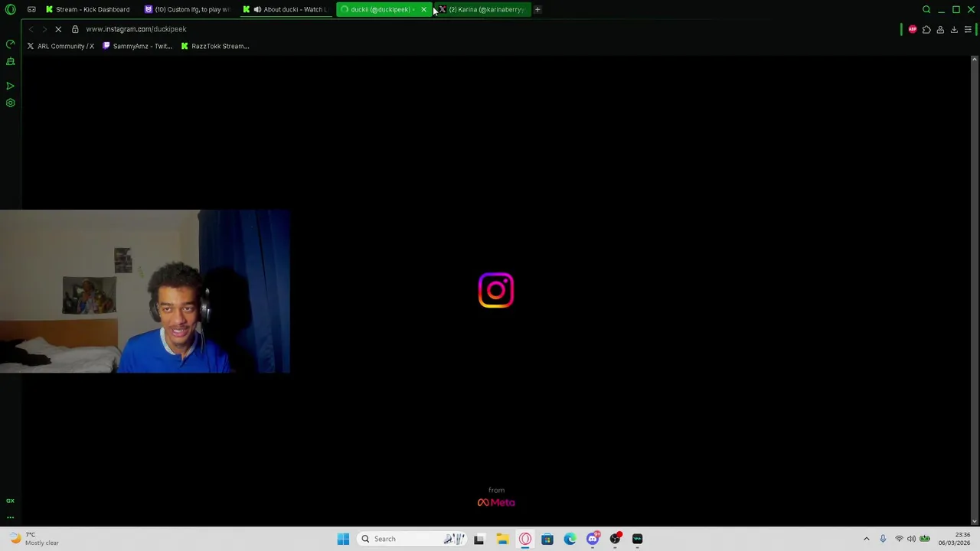
Task: Click the taskbar Search box
Action: point(410,539)
